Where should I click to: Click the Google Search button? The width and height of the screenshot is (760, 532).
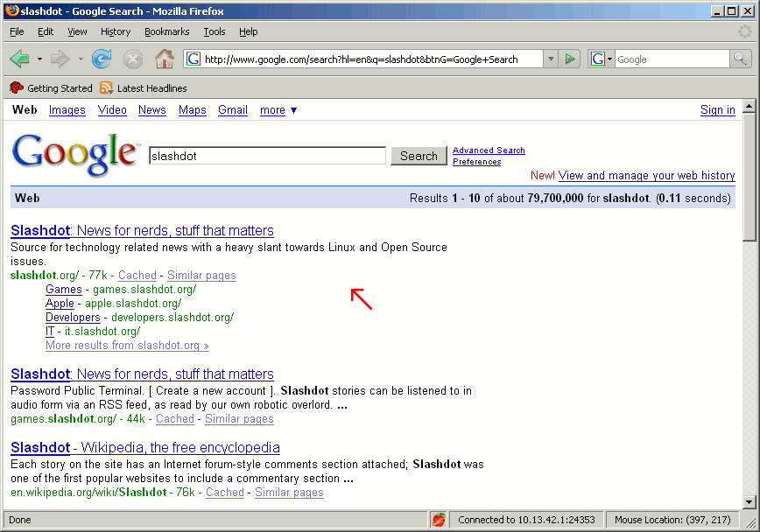(x=419, y=156)
